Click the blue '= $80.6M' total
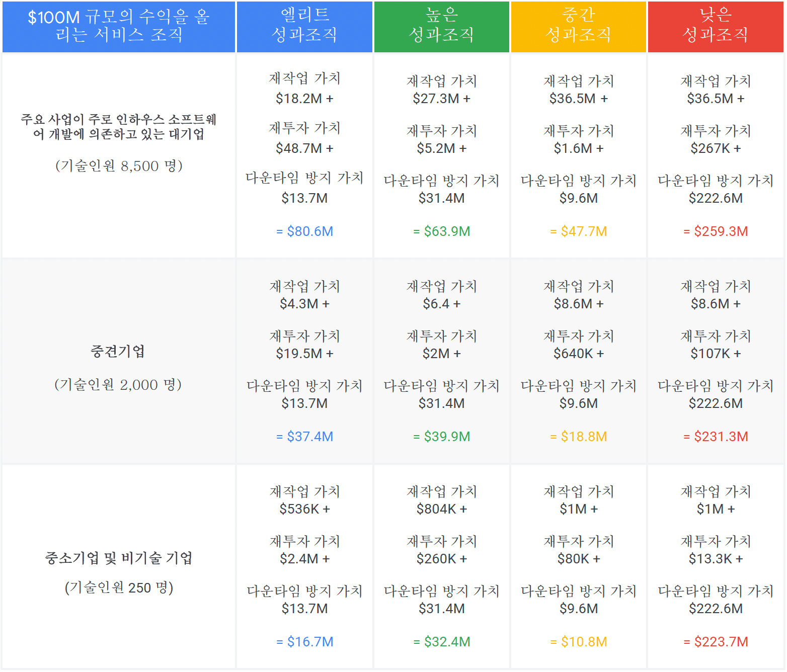 tap(304, 231)
